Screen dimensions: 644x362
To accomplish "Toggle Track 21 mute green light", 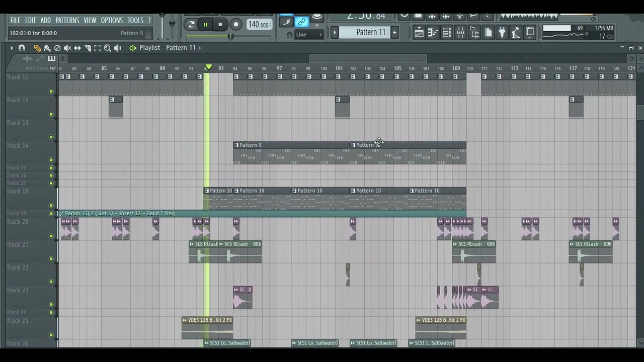I will 51,259.
